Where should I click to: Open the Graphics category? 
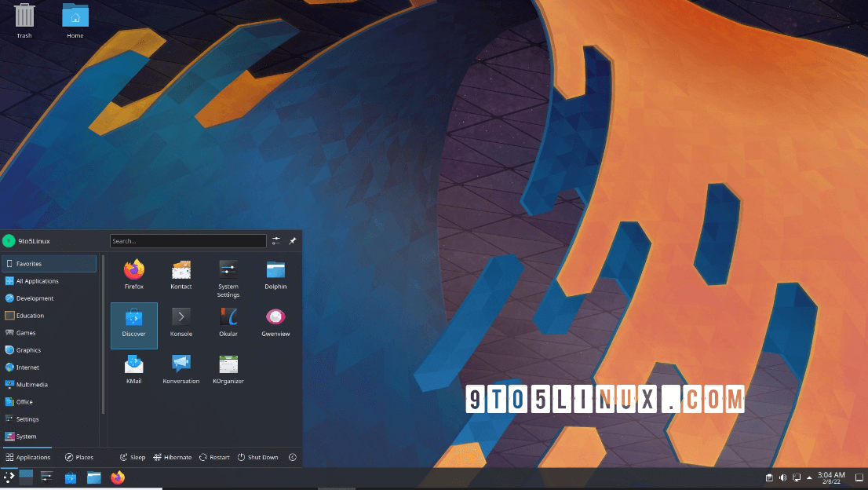49,350
